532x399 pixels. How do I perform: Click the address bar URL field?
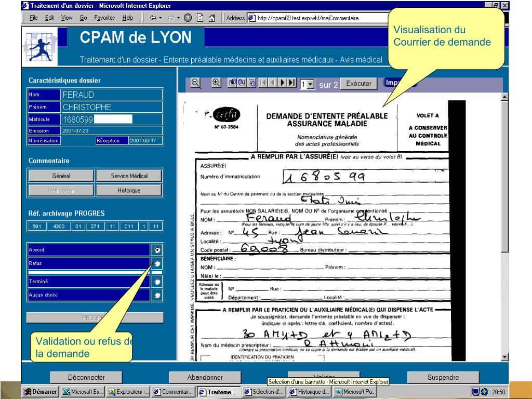point(319,18)
